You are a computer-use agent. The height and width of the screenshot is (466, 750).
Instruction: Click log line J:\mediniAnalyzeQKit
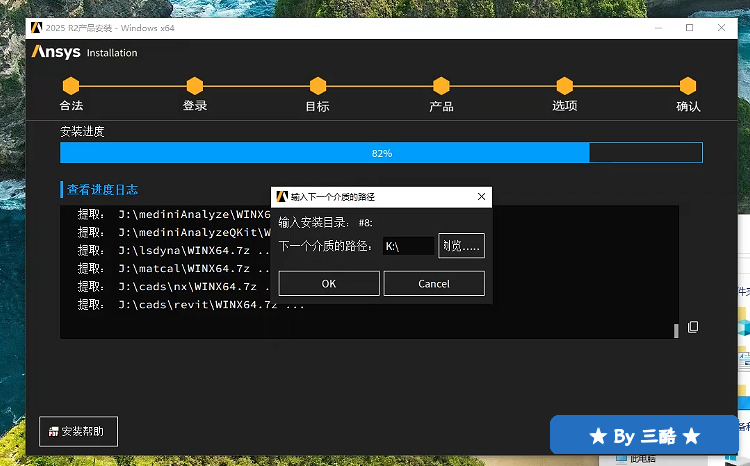(x=174, y=232)
